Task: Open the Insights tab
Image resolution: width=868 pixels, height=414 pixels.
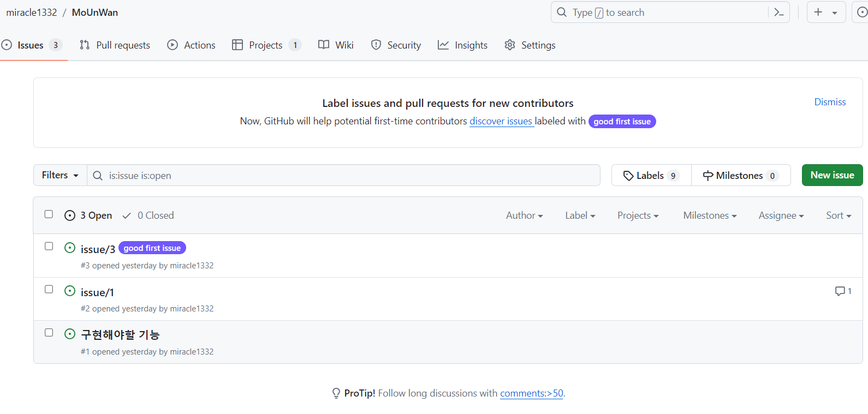Action: pyautogui.click(x=462, y=45)
